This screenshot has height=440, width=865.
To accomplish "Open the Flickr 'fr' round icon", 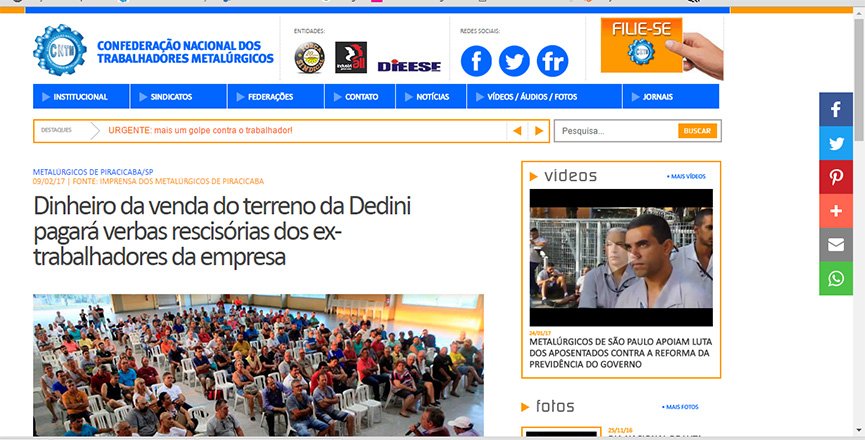I will coord(552,61).
